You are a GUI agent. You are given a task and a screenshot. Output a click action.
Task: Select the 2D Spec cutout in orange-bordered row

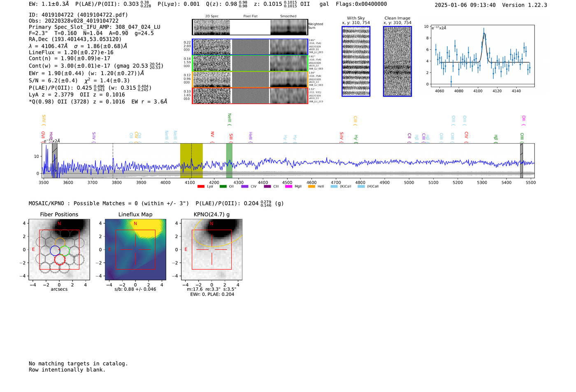click(212, 79)
